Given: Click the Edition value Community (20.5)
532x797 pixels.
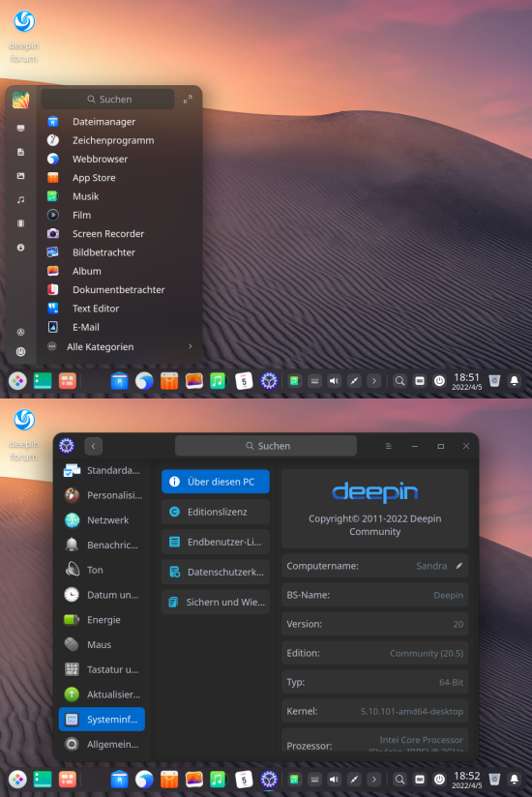Looking at the screenshot, I should pos(427,653).
